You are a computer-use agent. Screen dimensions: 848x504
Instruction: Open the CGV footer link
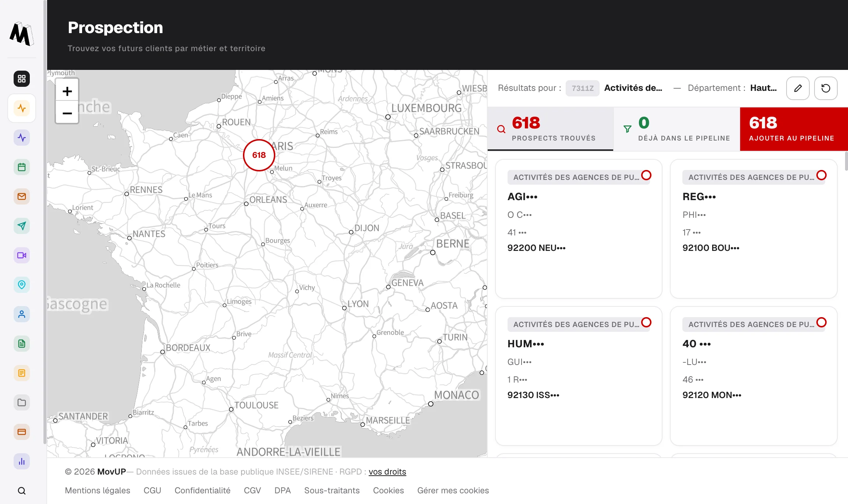(252, 490)
